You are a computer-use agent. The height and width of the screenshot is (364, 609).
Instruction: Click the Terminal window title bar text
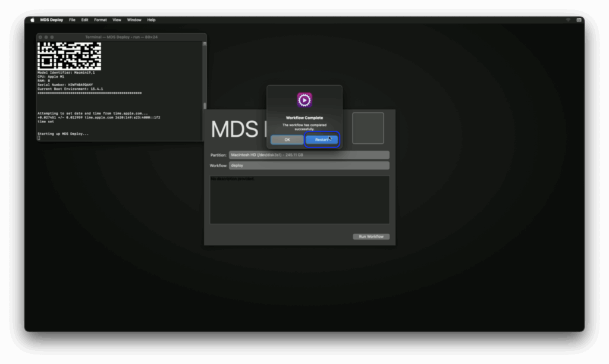[x=121, y=37]
